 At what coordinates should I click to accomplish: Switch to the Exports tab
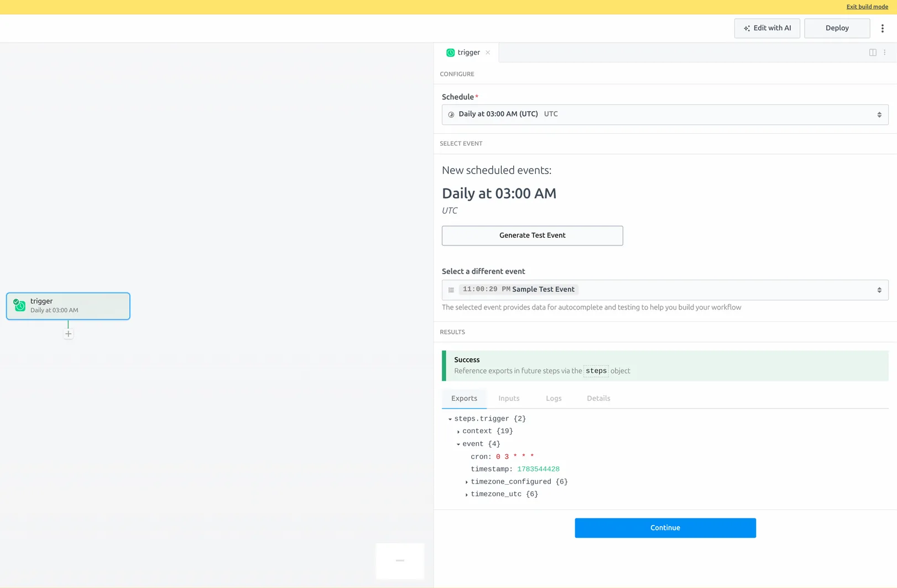pos(464,398)
